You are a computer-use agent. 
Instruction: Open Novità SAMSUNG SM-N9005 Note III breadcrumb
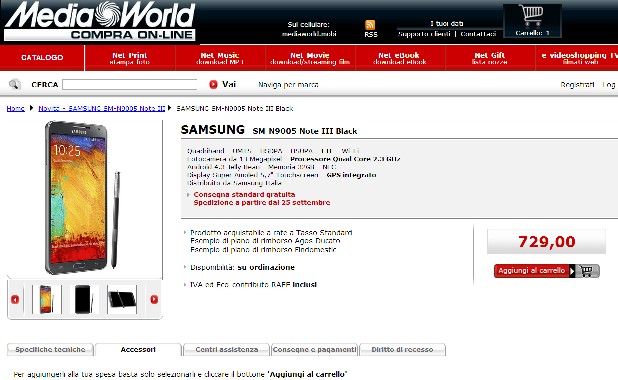pyautogui.click(x=101, y=108)
